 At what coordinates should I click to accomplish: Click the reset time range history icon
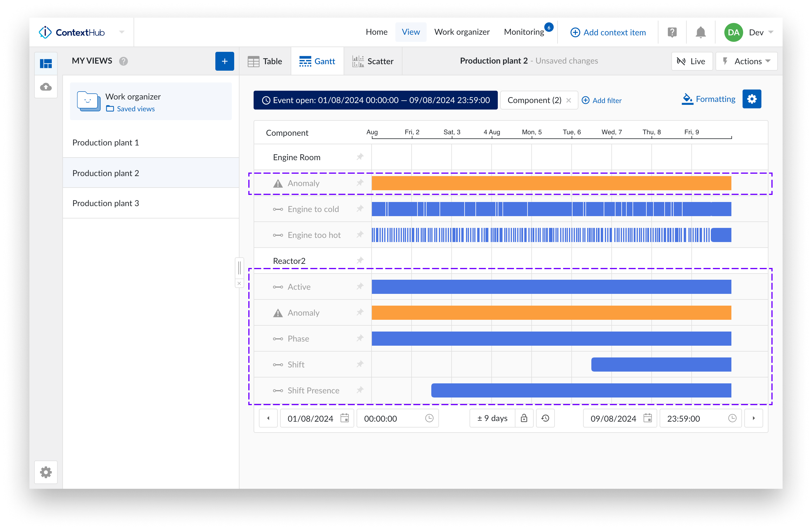pos(545,418)
